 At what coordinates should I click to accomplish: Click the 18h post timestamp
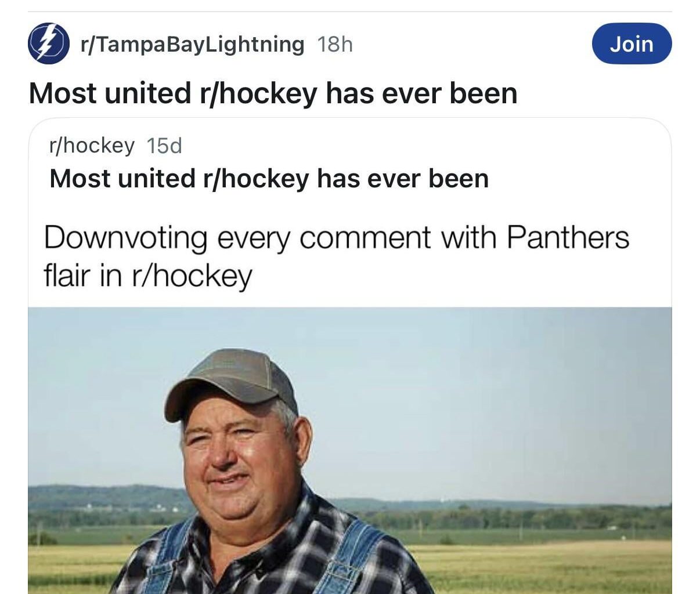(334, 44)
